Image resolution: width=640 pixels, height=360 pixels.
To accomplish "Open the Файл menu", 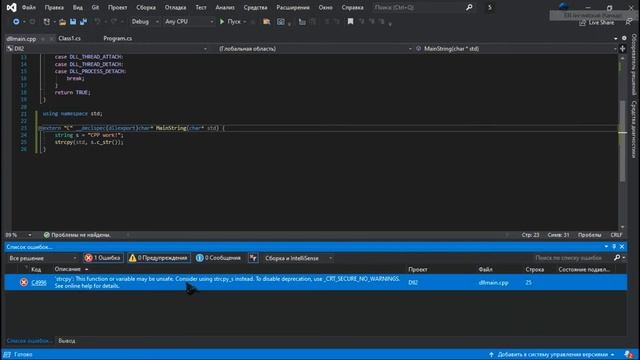I will pyautogui.click(x=29, y=7).
